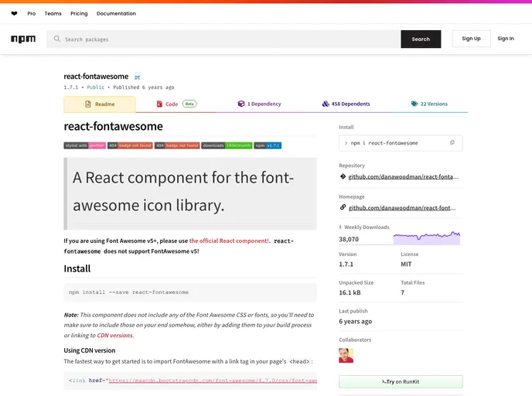Viewport: 532px width, 396px height.
Task: Click the Last publish 6 years ago value
Action: (355, 321)
